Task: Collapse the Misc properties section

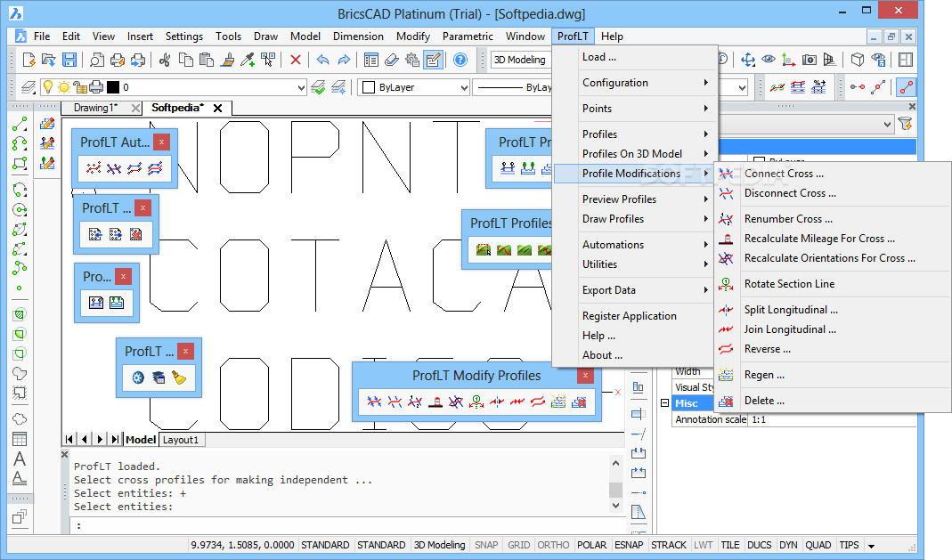Action: 665,402
